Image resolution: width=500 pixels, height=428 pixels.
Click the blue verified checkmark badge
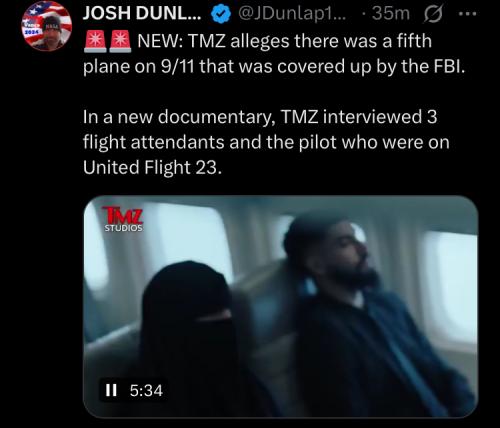[x=221, y=15]
